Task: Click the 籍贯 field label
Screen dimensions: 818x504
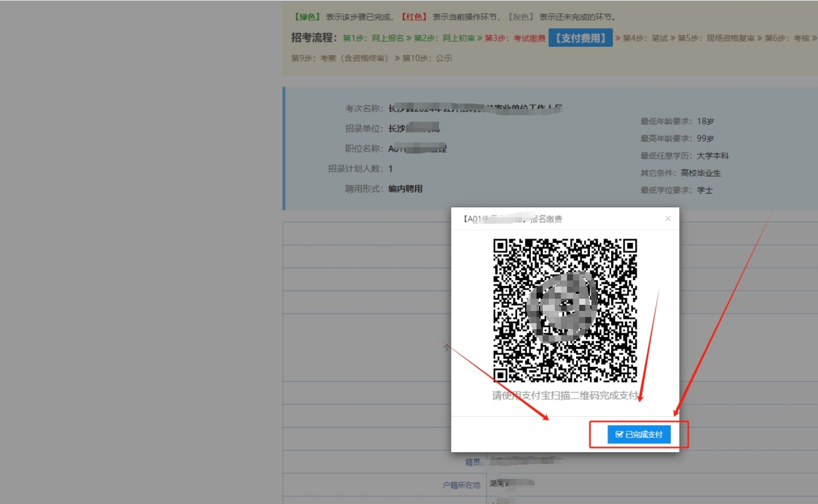Action: click(473, 462)
